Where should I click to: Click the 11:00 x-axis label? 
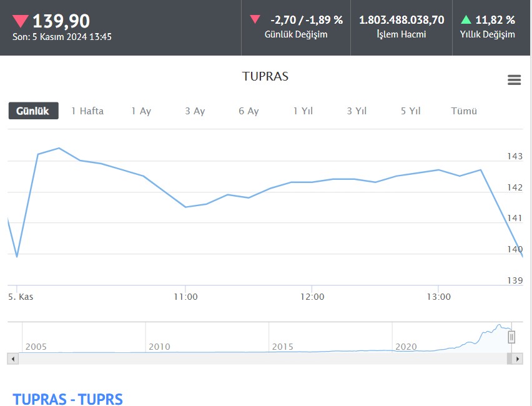185,297
